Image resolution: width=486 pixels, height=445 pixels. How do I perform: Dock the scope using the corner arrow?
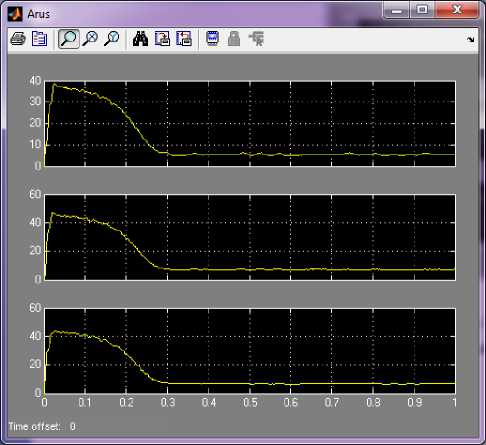click(x=470, y=39)
